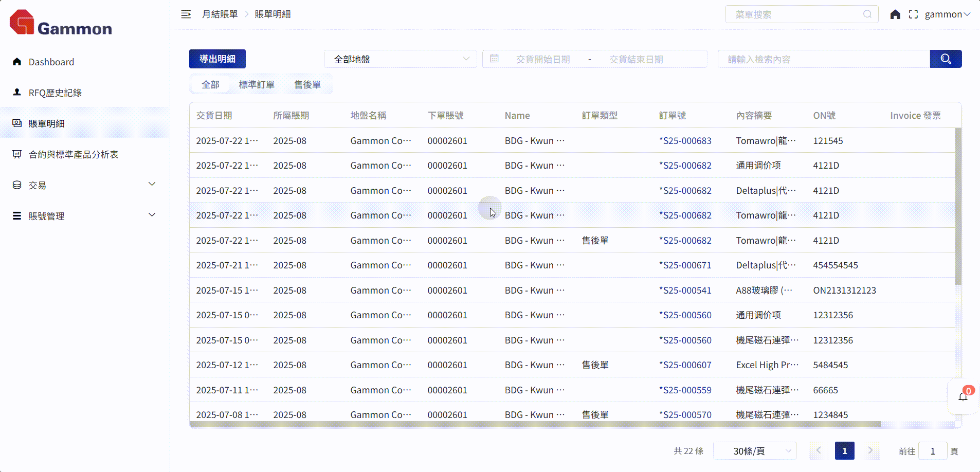Click the sidebar collapse hamburger icon
This screenshot has width=980, height=472.
tap(186, 14)
